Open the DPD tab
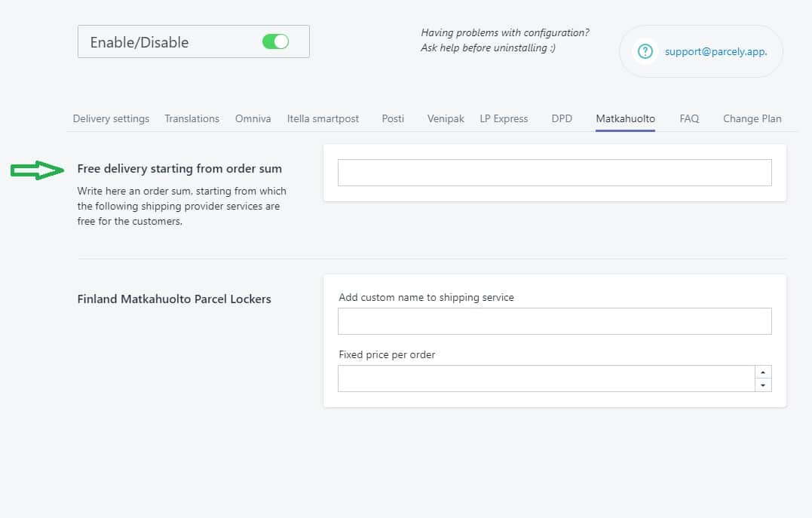 [x=562, y=118]
